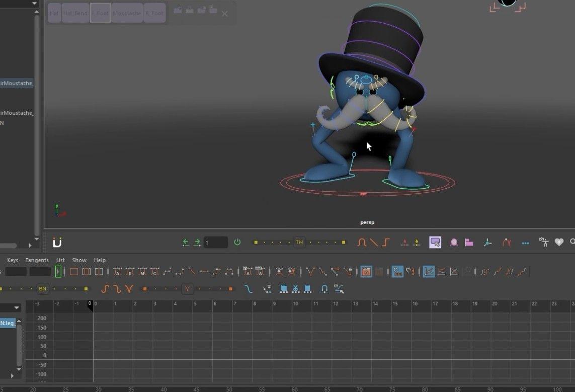Click the frame number field showing 1
Viewport: 575px width, 392px height.
[x=216, y=243]
